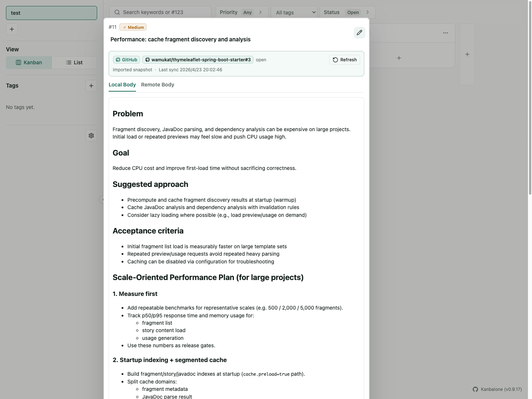
Task: Click the "Scale-Oriented Performance Plan" heading
Action: pyautogui.click(x=208, y=277)
